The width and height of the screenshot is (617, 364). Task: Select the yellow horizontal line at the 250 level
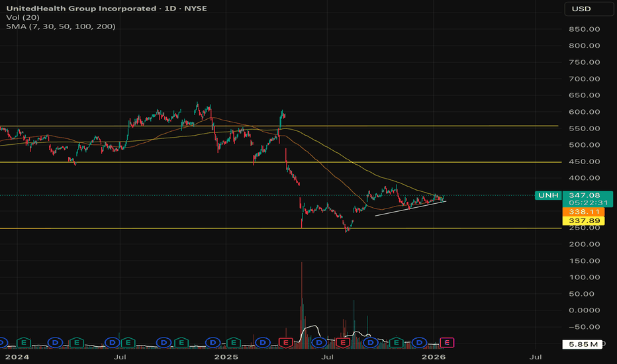pyautogui.click(x=199, y=228)
